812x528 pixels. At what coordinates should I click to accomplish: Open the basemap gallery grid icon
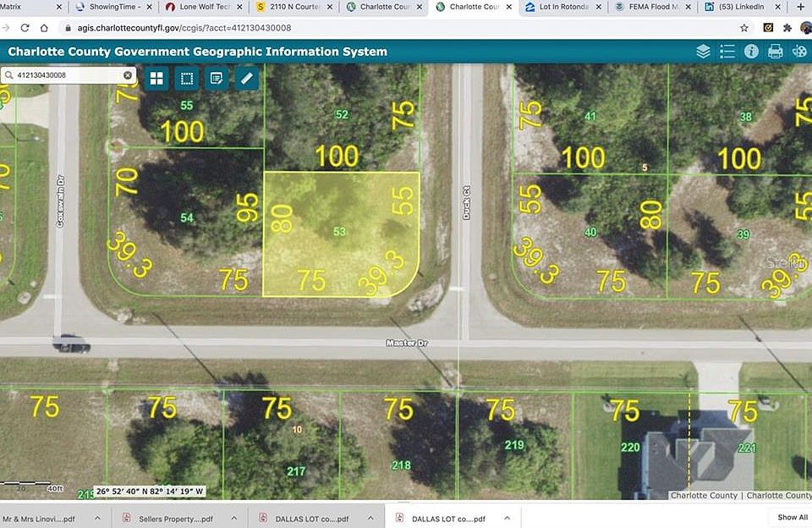(x=156, y=78)
